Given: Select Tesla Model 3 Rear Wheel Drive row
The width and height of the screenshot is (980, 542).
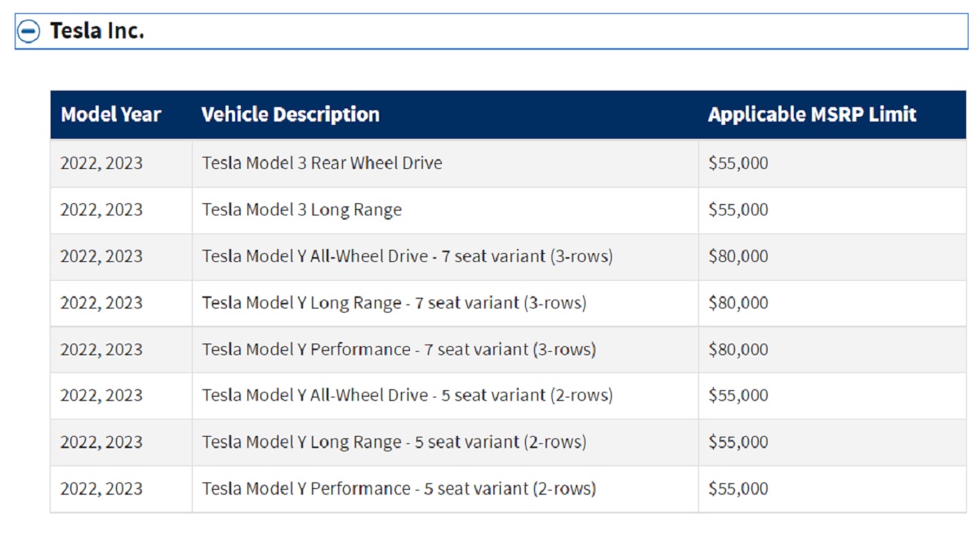Looking at the screenshot, I should pos(322,163).
